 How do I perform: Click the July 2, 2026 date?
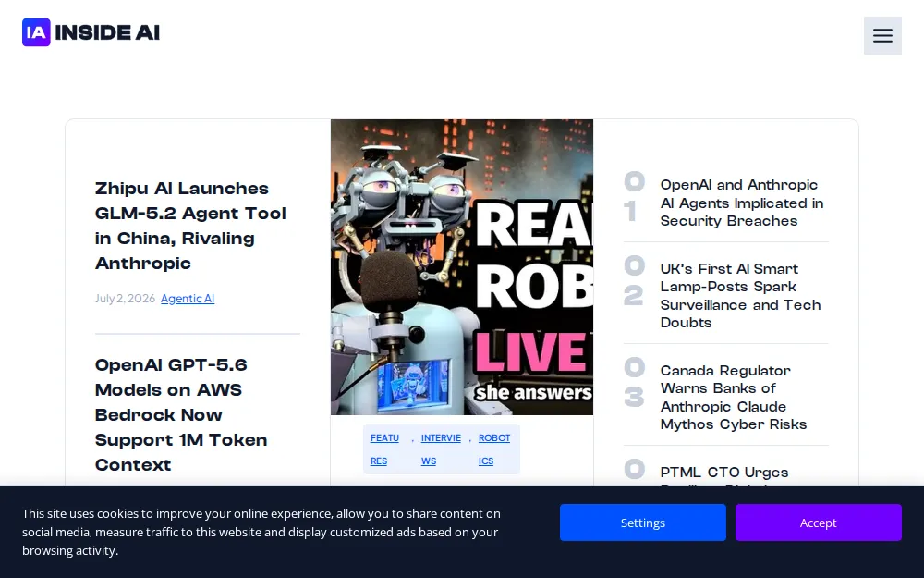point(125,299)
